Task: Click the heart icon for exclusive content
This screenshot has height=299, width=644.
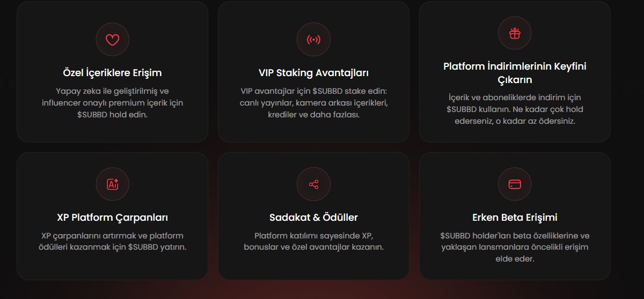Action: point(112,39)
